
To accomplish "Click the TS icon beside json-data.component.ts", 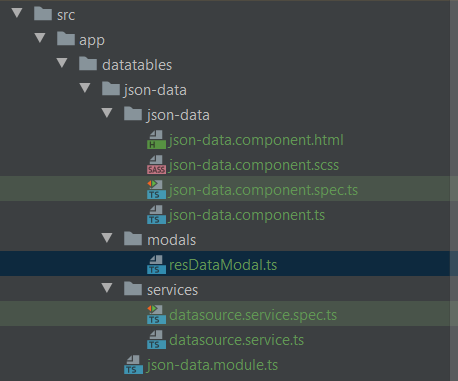I will point(156,215).
